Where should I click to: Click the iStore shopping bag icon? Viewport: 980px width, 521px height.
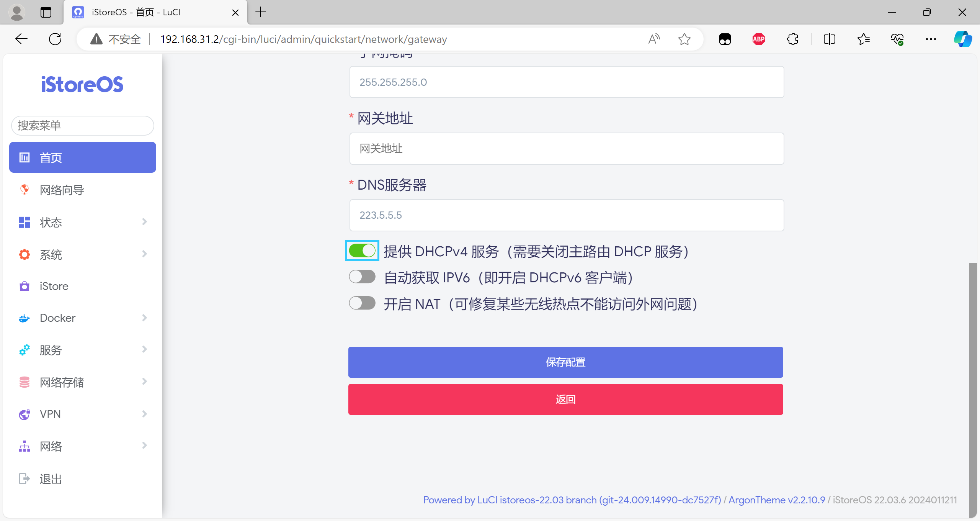(x=24, y=286)
